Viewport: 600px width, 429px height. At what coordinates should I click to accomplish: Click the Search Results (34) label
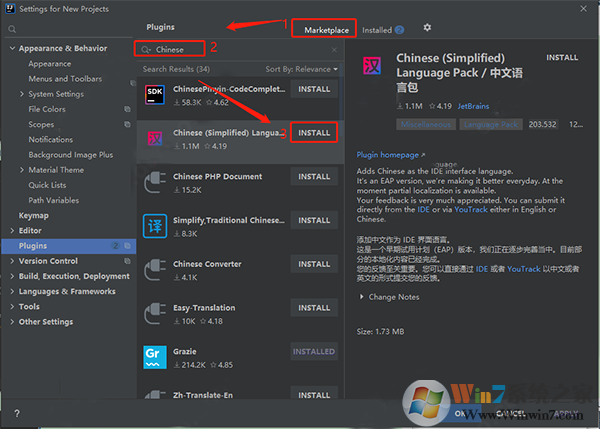click(176, 69)
